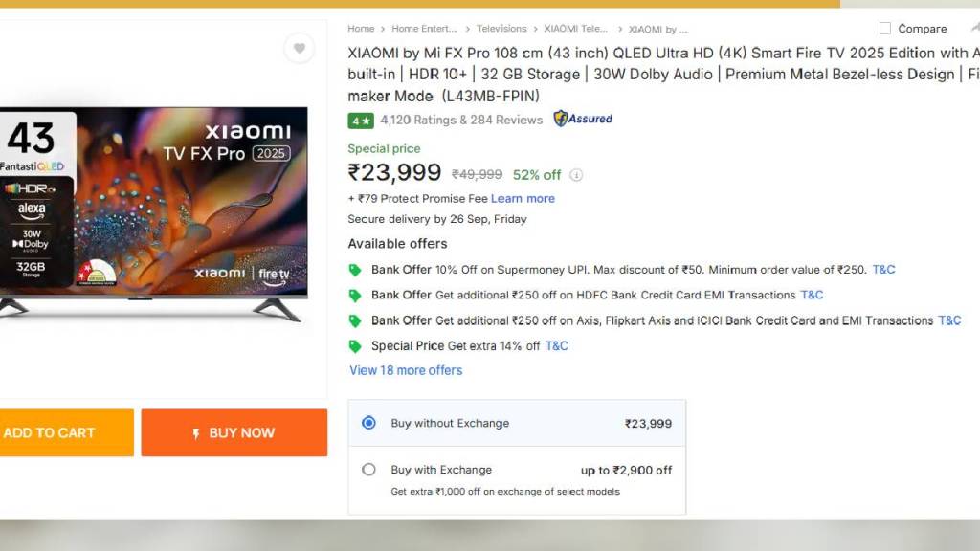Expand View 18 more offers
This screenshot has width=980, height=551.
click(406, 370)
